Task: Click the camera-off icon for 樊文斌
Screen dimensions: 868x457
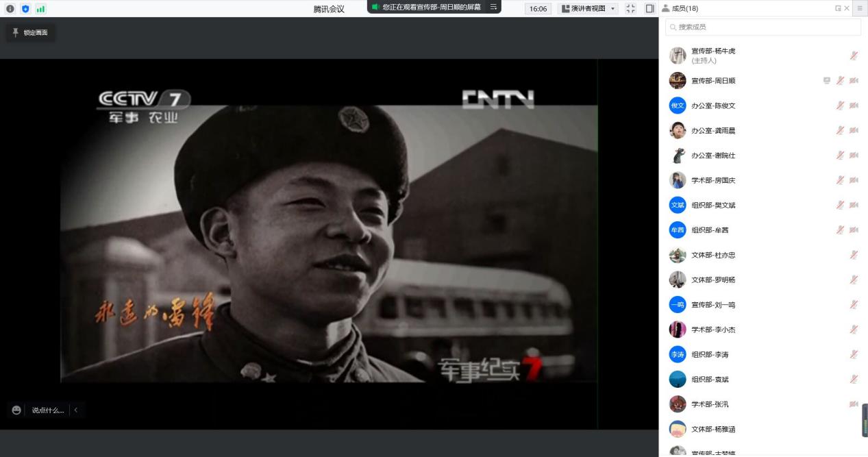Action: tap(854, 205)
